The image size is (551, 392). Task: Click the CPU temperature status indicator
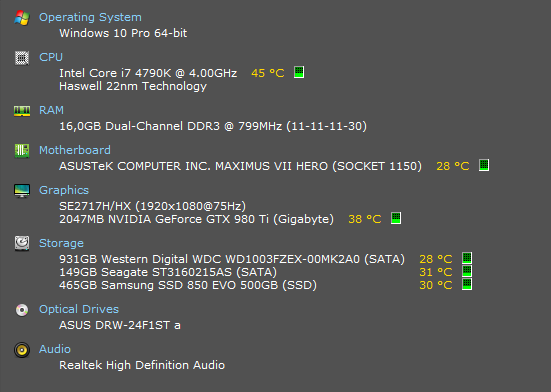(299, 72)
